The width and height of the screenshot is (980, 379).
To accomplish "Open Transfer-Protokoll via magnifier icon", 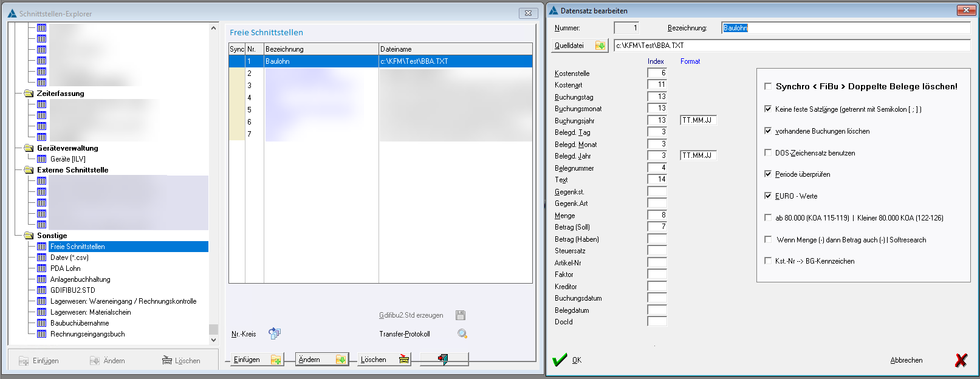I will 462,333.
